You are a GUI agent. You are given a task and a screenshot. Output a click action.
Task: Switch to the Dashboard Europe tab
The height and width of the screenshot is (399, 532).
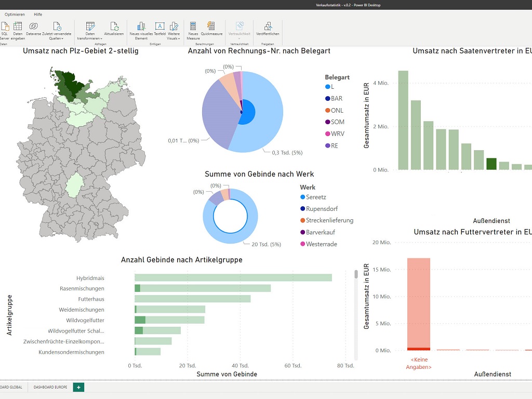(x=49, y=387)
